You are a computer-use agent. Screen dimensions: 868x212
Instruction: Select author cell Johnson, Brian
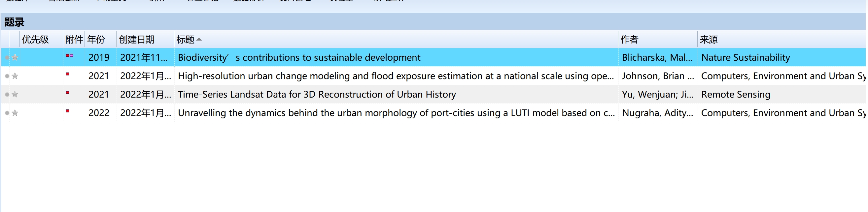click(657, 76)
